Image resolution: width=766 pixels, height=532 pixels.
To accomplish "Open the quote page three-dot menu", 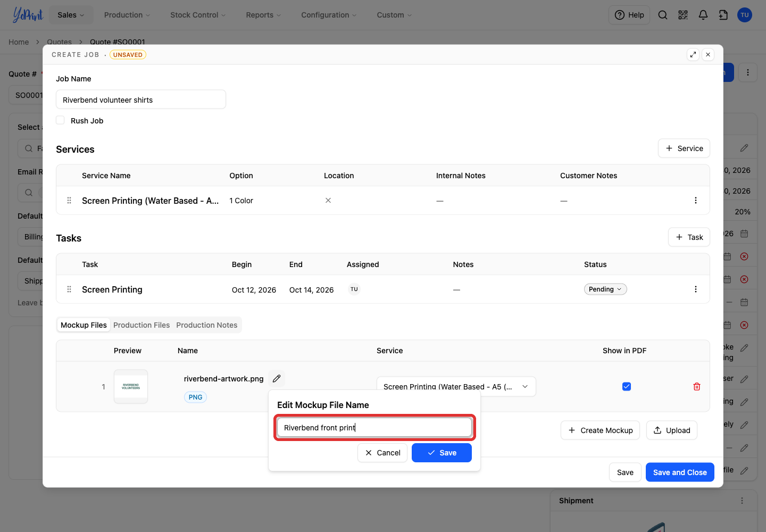I will coord(748,72).
